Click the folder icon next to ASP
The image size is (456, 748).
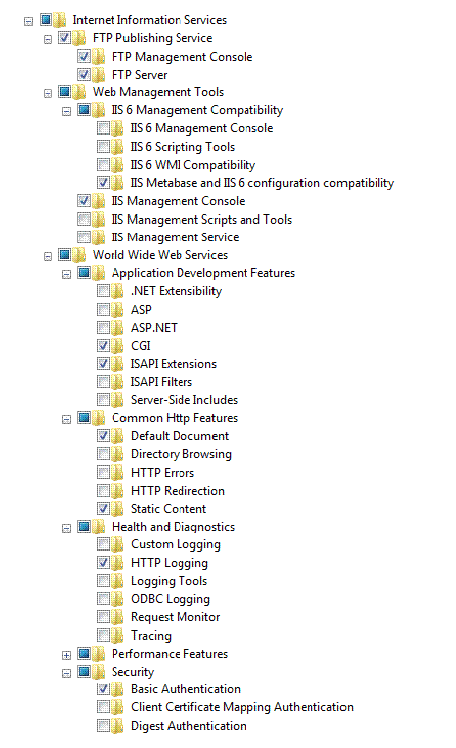pos(117,310)
